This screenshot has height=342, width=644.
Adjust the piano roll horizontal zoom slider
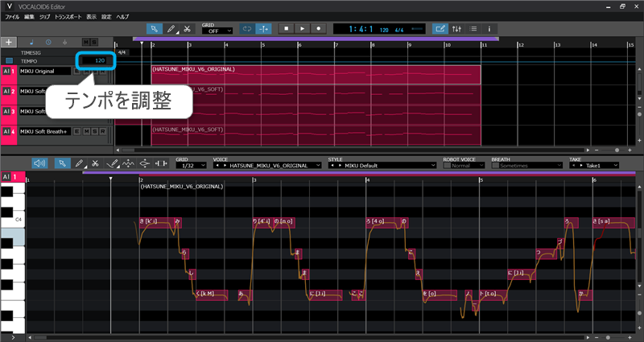609,337
